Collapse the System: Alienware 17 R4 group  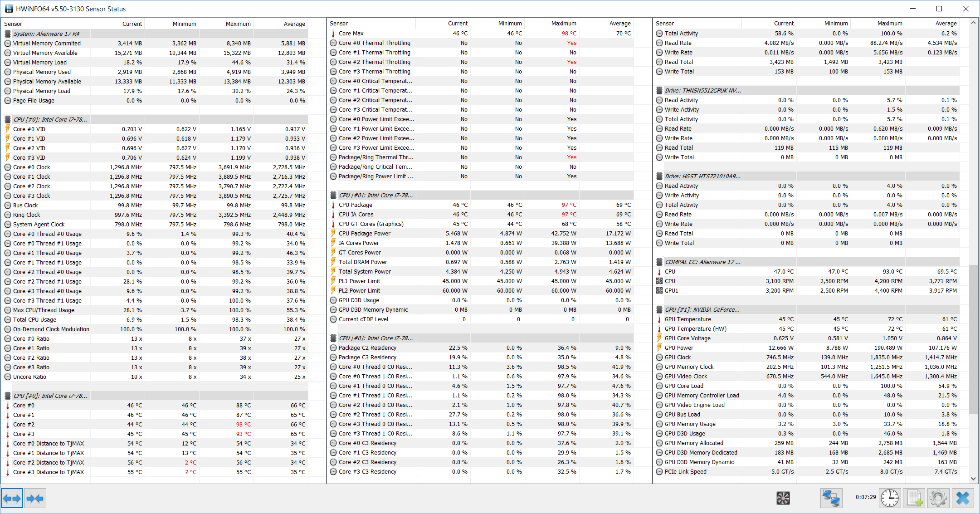[x=46, y=34]
